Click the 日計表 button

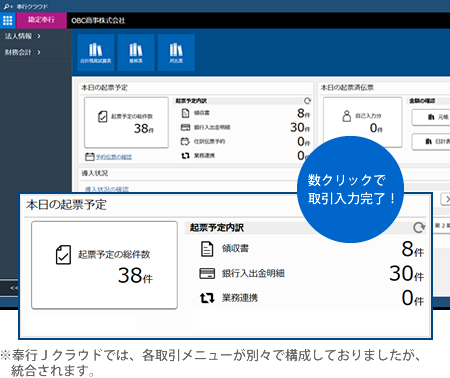(431, 142)
